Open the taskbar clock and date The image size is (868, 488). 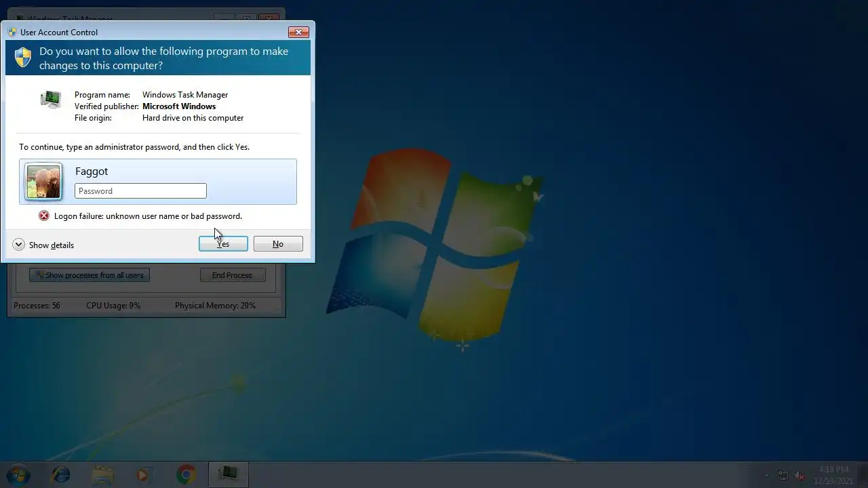coord(833,475)
